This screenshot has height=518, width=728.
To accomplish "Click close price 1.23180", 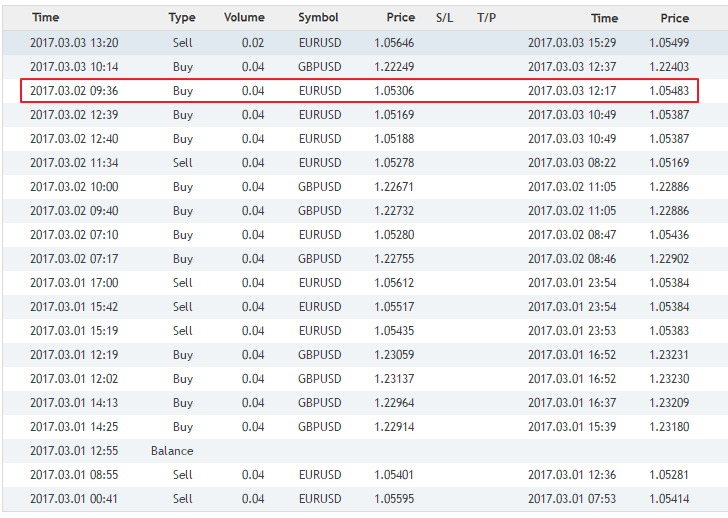I will [669, 427].
